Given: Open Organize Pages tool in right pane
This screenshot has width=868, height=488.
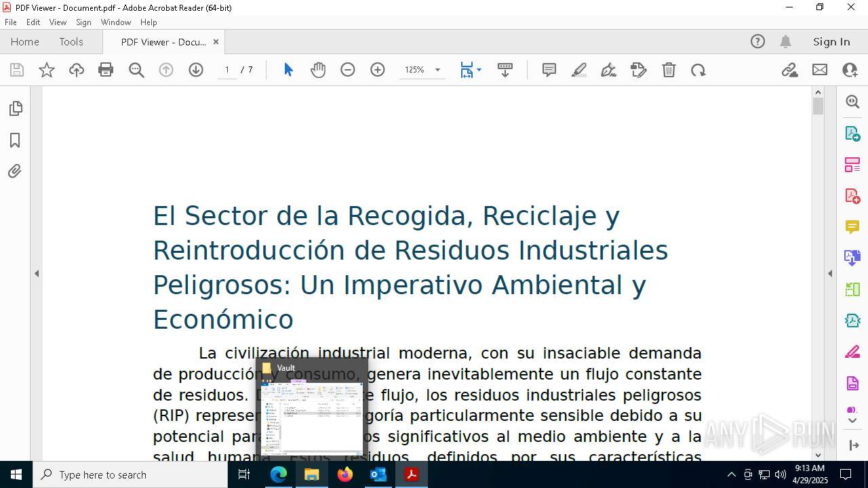Looking at the screenshot, I should coord(852,164).
